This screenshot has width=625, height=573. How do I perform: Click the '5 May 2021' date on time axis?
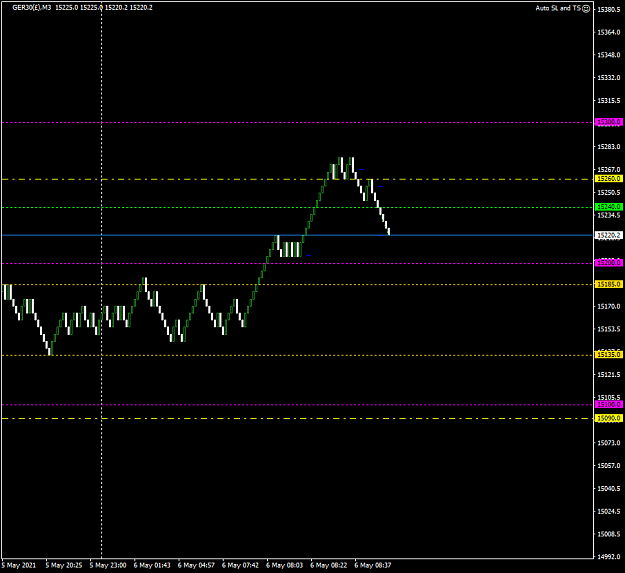coord(19,565)
